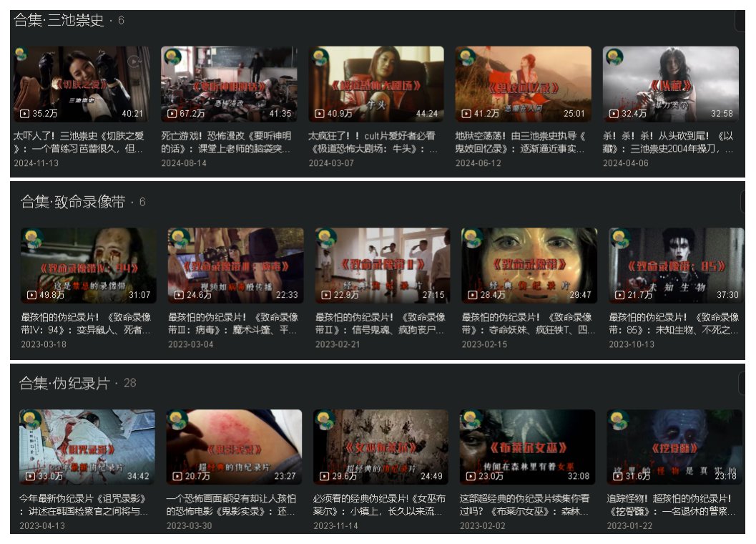Click title 太疯狂了！！cult片爱好者必看

(x=373, y=142)
